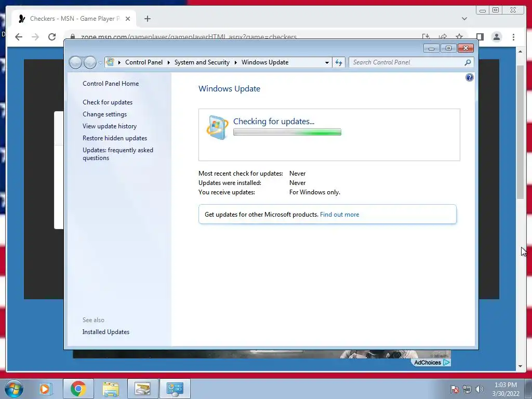532x399 pixels.
Task: Go back in Chrome browser
Action: point(19,37)
